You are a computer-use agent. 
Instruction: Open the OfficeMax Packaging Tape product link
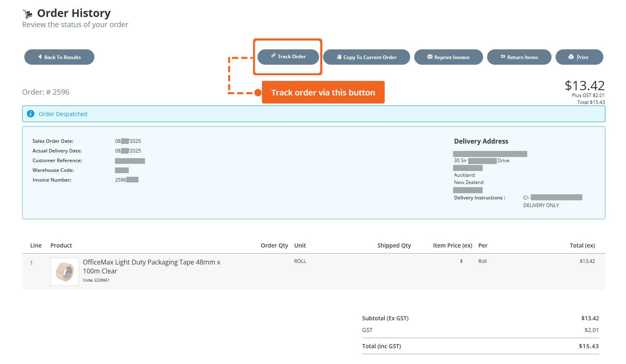point(151,267)
